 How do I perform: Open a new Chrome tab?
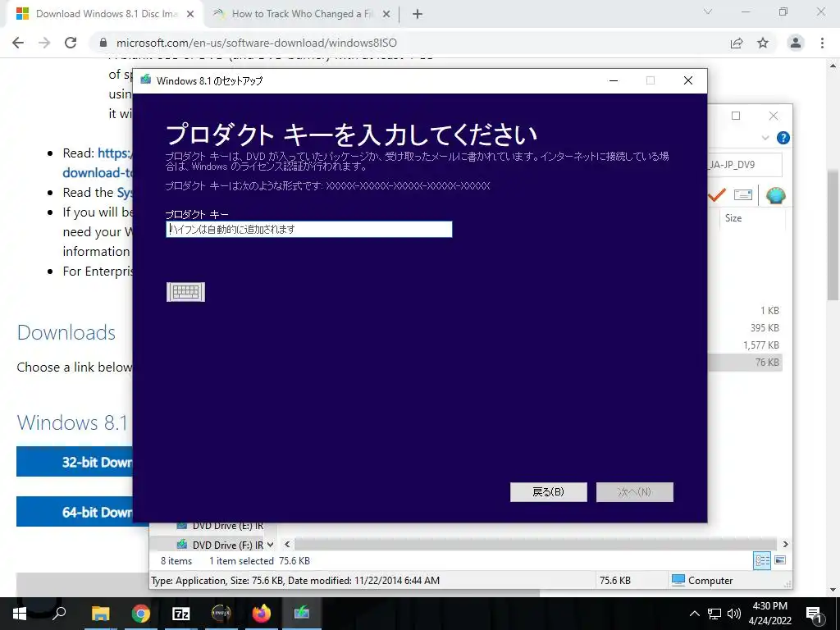(x=418, y=15)
